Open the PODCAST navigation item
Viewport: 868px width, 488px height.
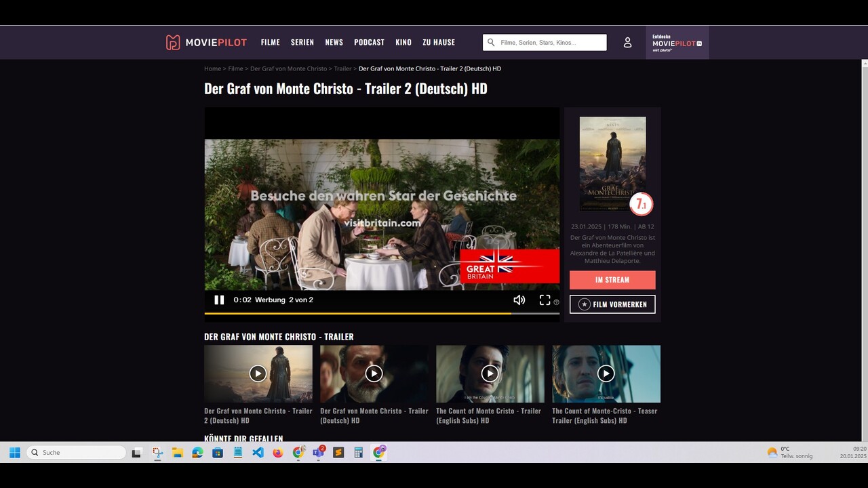[369, 42]
